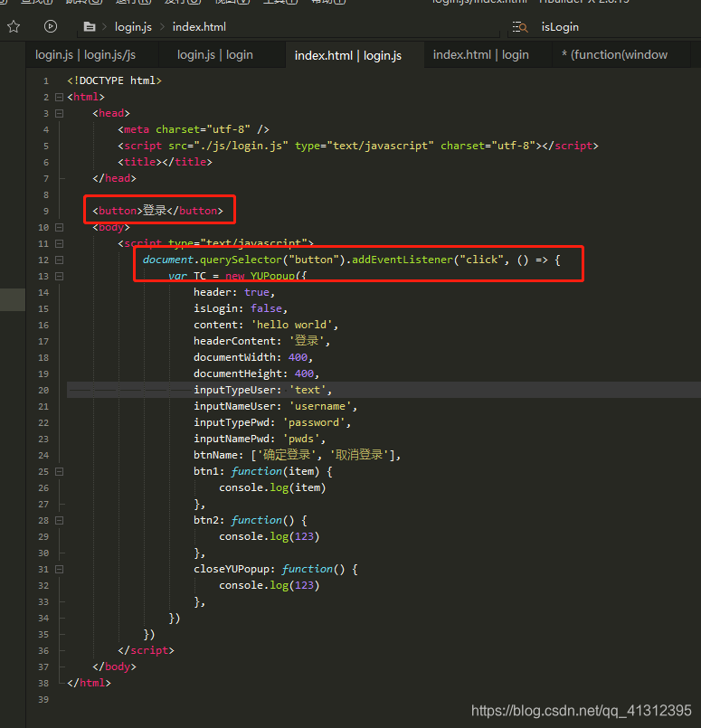Image resolution: width=701 pixels, height=728 pixels.
Task: Click the folder icon in breadcrumb bar
Action: click(x=90, y=27)
